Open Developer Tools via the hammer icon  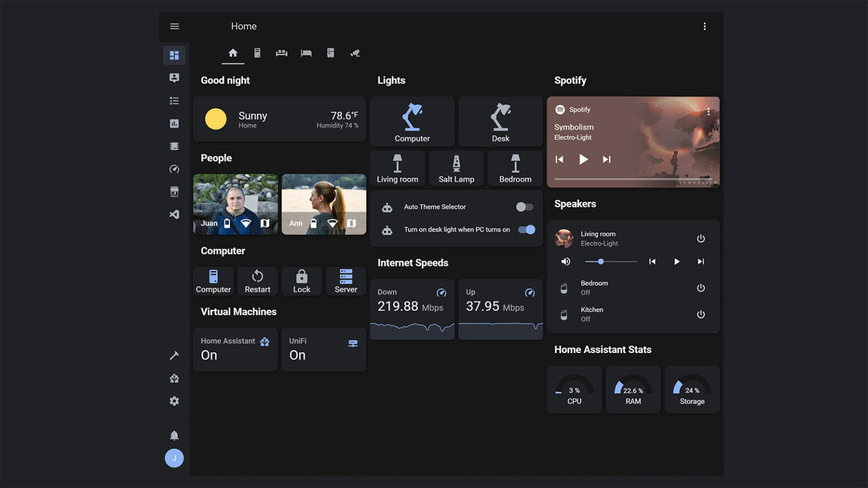(x=174, y=355)
